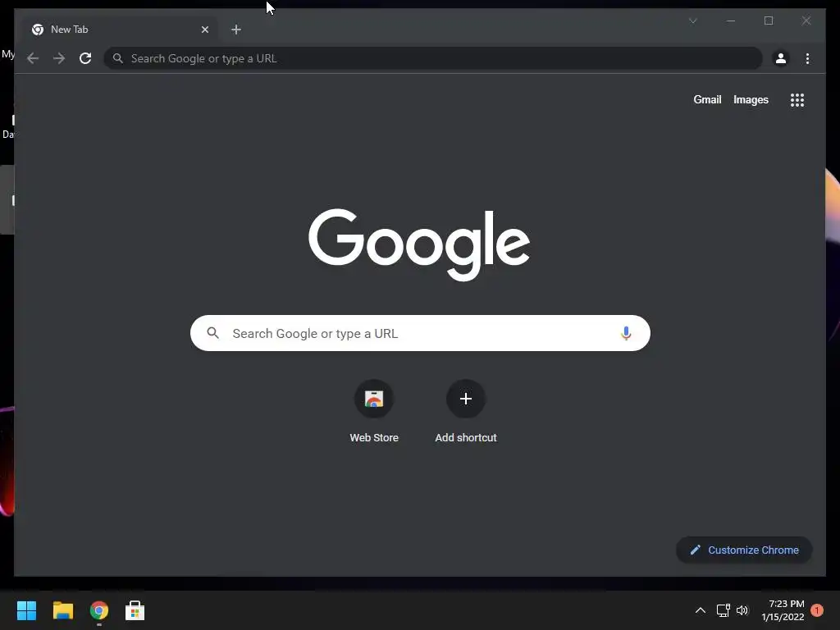Go back using the back arrow

(33, 58)
